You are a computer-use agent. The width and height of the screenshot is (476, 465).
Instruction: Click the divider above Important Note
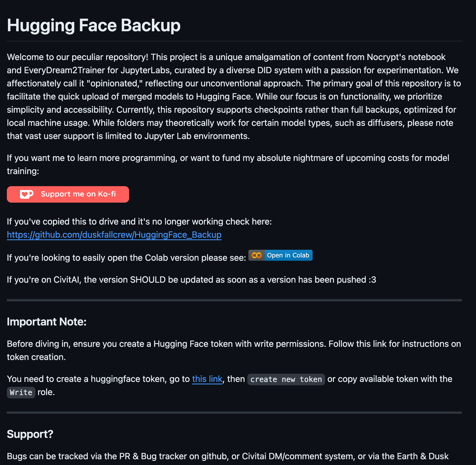click(x=234, y=300)
